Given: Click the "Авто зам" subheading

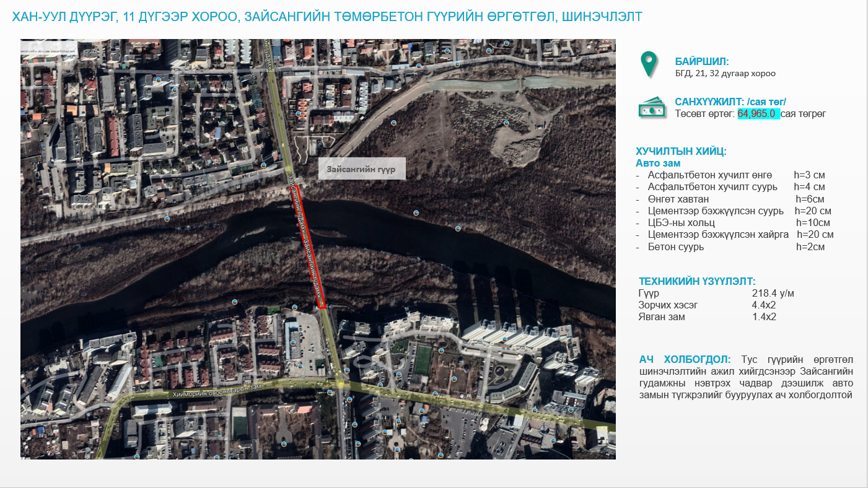Looking at the screenshot, I should [658, 163].
